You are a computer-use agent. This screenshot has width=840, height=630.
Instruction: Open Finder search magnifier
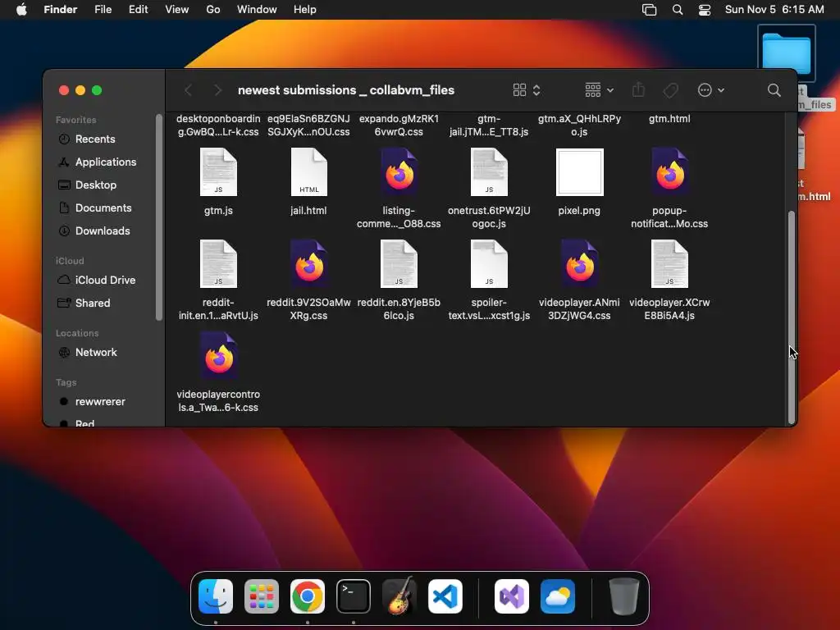[x=774, y=90]
